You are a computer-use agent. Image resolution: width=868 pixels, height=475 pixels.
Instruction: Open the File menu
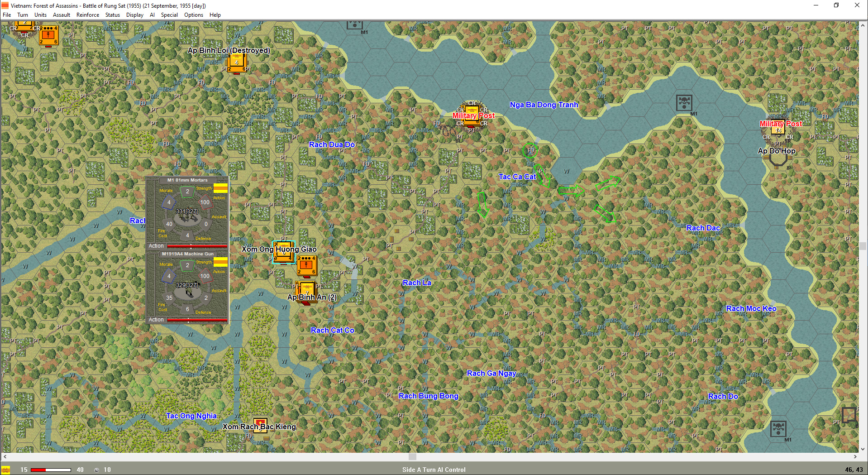coord(7,15)
